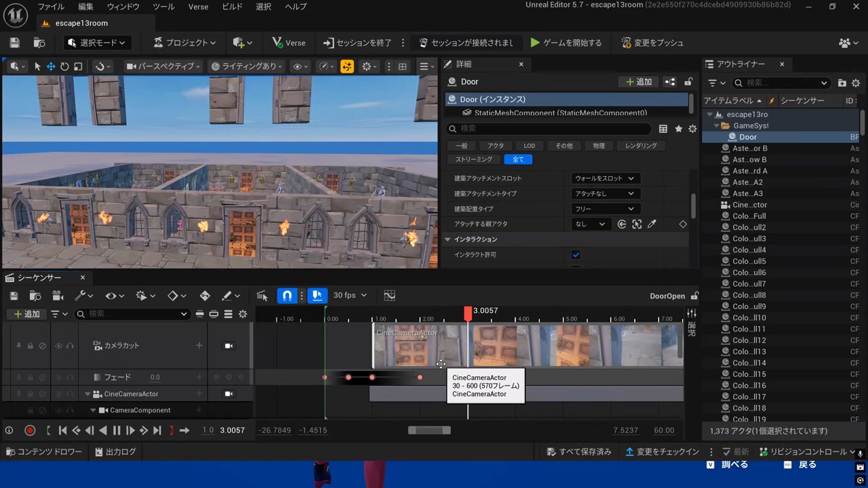This screenshot has height=488, width=868.
Task: Select the LOD filter category
Action: [x=530, y=146]
